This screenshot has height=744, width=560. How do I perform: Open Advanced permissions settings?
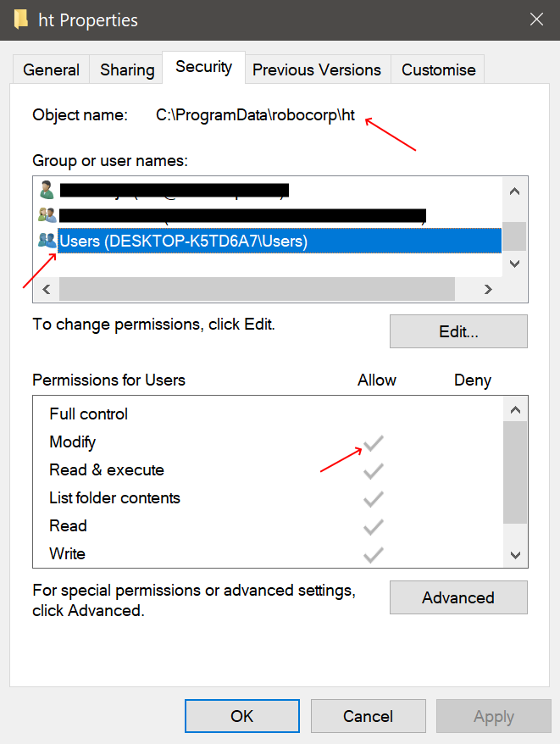[x=458, y=597]
